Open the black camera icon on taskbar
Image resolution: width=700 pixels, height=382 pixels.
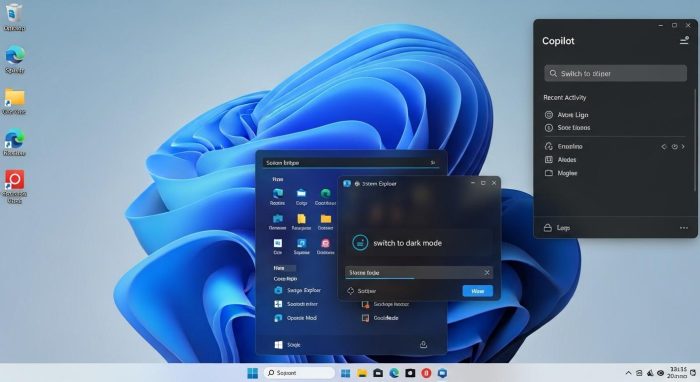click(x=410, y=373)
